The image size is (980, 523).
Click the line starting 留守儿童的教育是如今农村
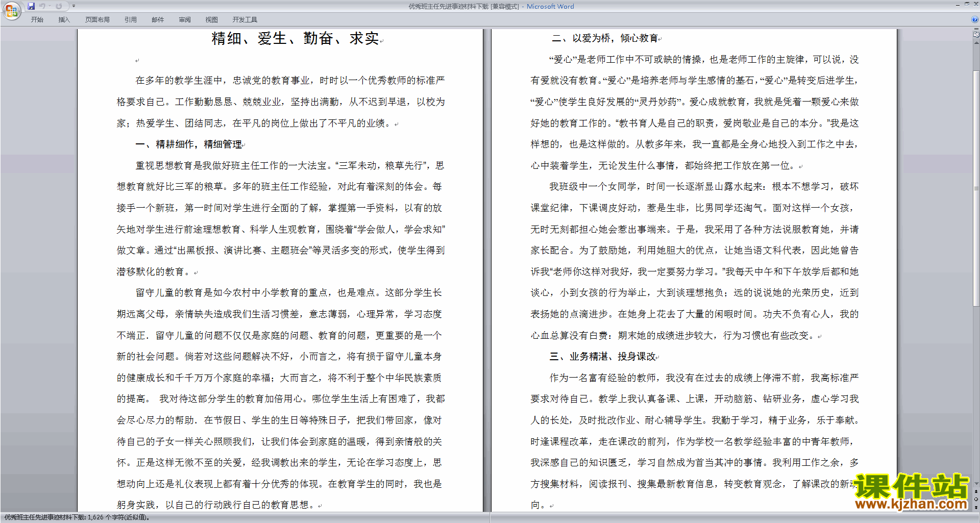[289, 293]
